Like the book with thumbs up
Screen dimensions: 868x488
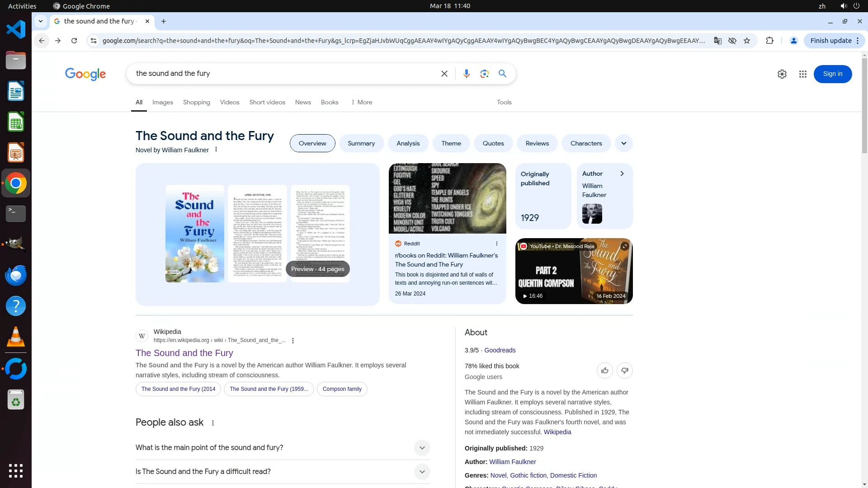point(604,371)
